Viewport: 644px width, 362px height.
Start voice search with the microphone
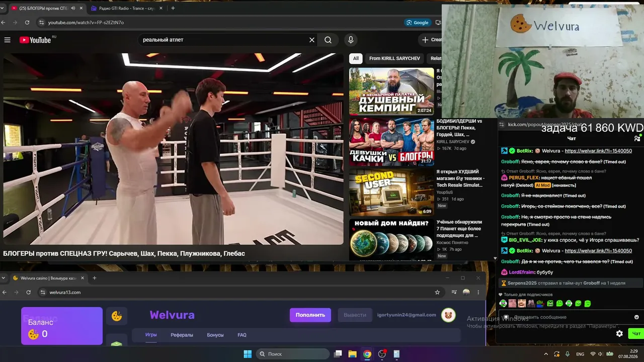pyautogui.click(x=351, y=40)
